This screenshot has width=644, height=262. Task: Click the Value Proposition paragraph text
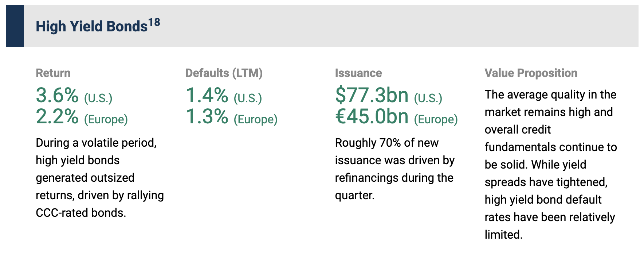click(x=550, y=164)
